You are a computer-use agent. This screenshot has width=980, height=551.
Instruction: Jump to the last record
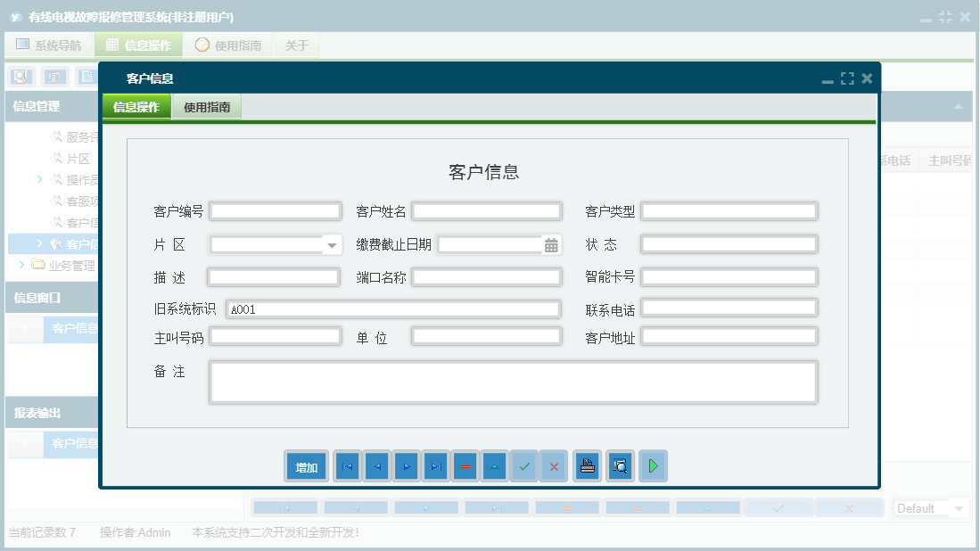click(435, 465)
